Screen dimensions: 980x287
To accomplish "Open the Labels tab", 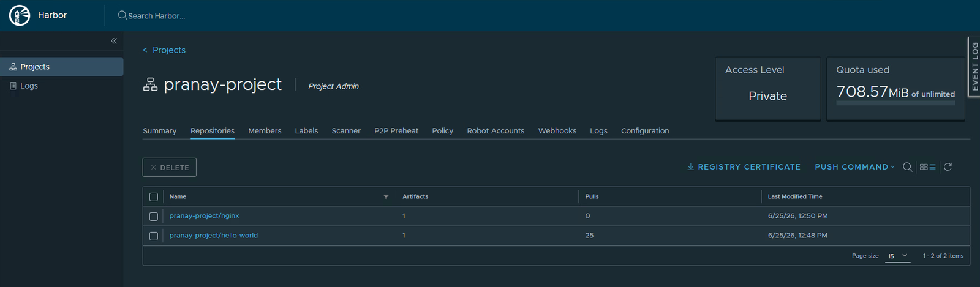I will (x=306, y=131).
